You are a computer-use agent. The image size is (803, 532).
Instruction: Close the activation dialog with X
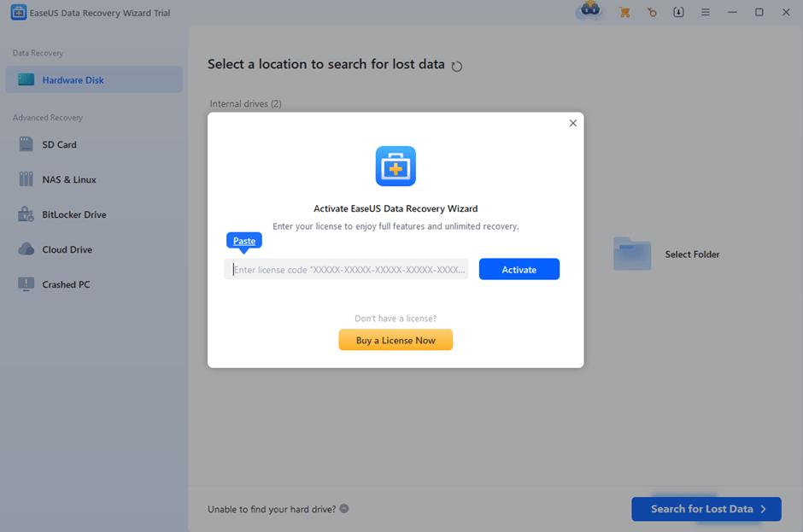572,123
